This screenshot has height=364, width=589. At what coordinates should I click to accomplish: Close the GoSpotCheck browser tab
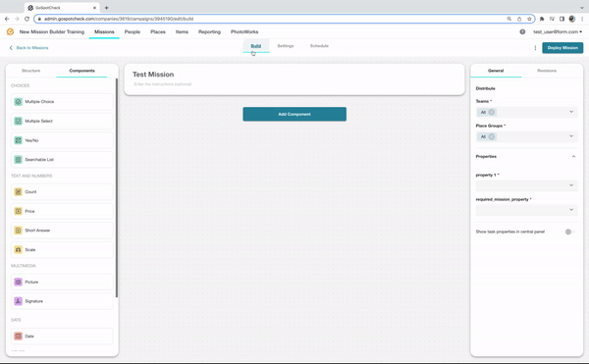point(94,8)
